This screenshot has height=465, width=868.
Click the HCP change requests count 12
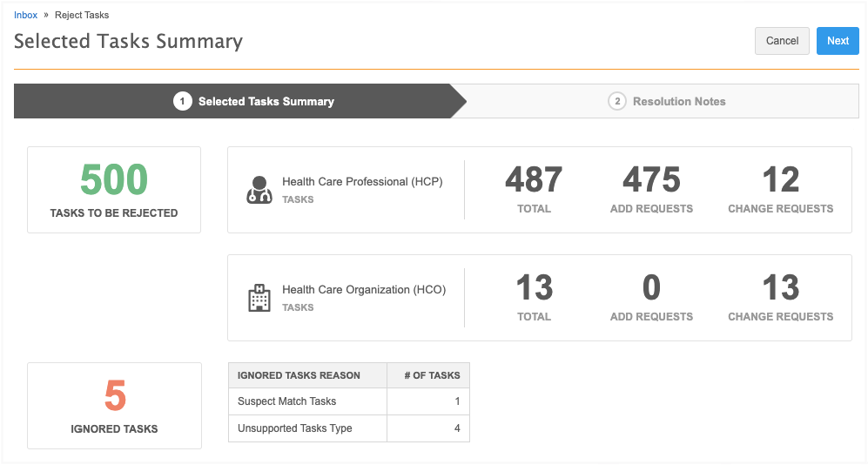coord(780,180)
